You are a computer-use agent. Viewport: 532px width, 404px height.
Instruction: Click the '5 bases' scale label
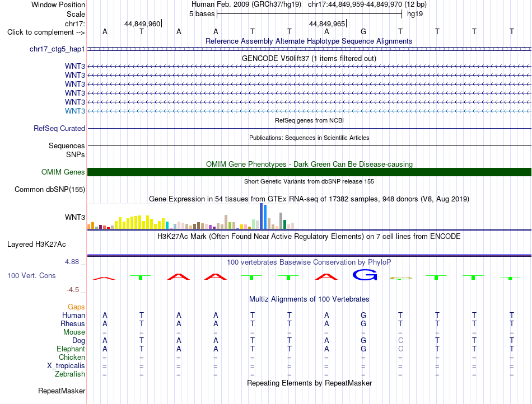pos(202,14)
